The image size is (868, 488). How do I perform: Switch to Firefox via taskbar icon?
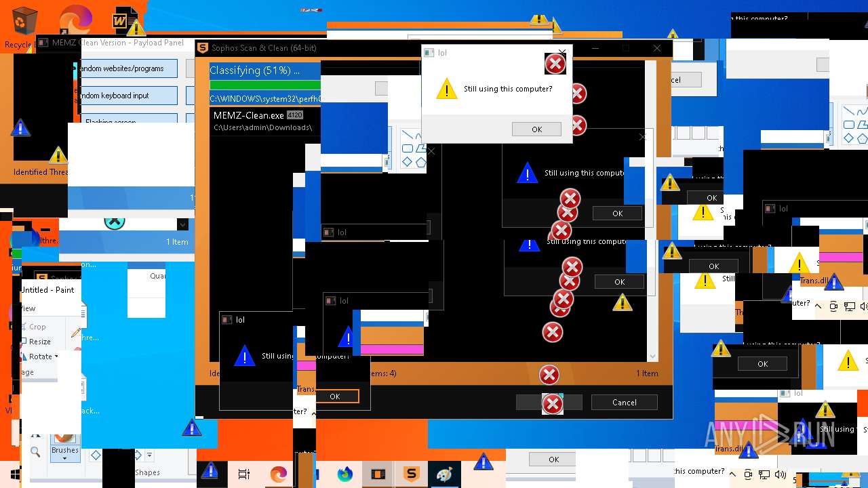click(345, 475)
